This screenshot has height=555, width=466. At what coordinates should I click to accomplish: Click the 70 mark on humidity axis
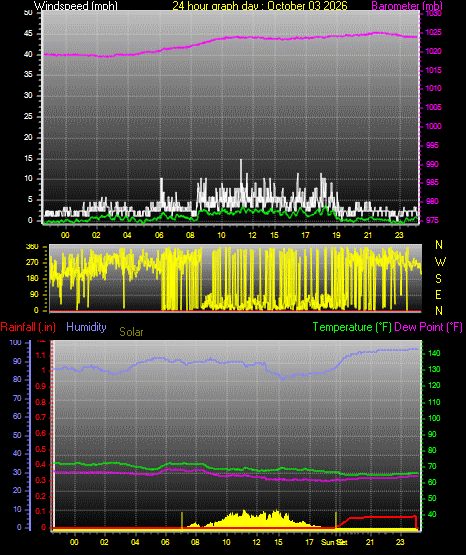[x=17, y=399]
